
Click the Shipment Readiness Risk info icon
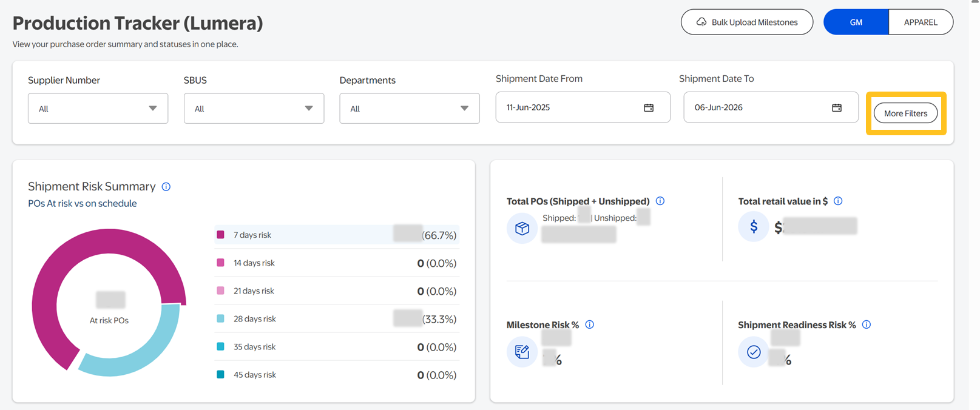coord(867,324)
